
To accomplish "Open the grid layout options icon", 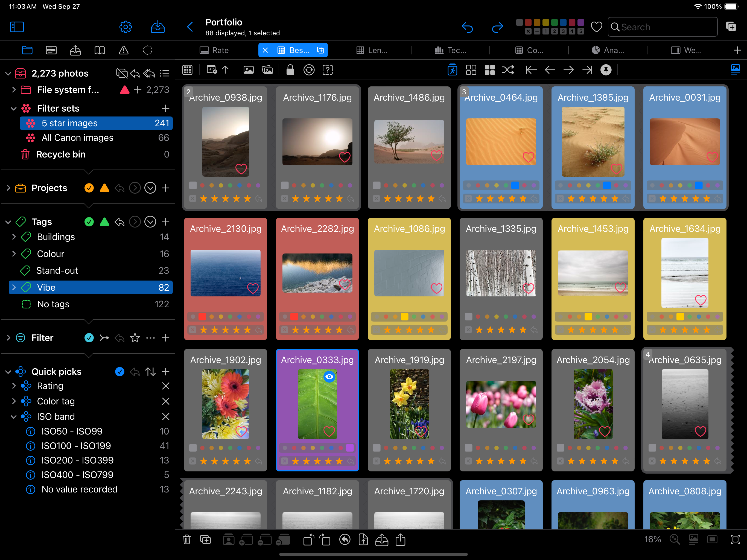I will [x=187, y=70].
